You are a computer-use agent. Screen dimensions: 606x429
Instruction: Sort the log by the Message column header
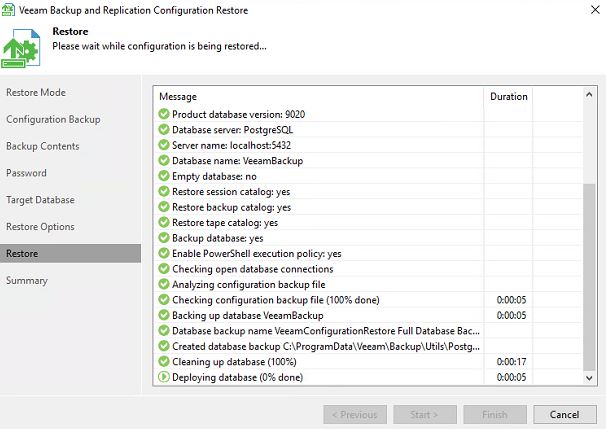318,97
